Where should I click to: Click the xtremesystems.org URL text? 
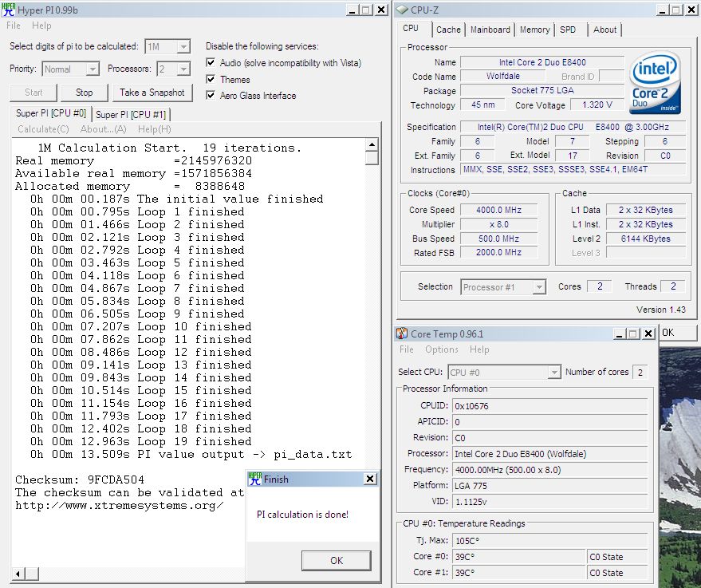[x=120, y=506]
